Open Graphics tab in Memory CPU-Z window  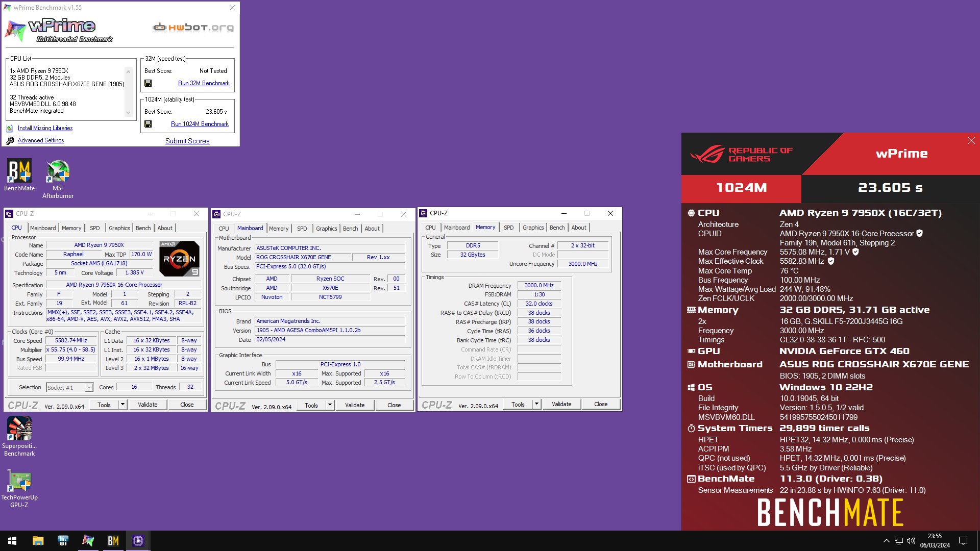[533, 228]
